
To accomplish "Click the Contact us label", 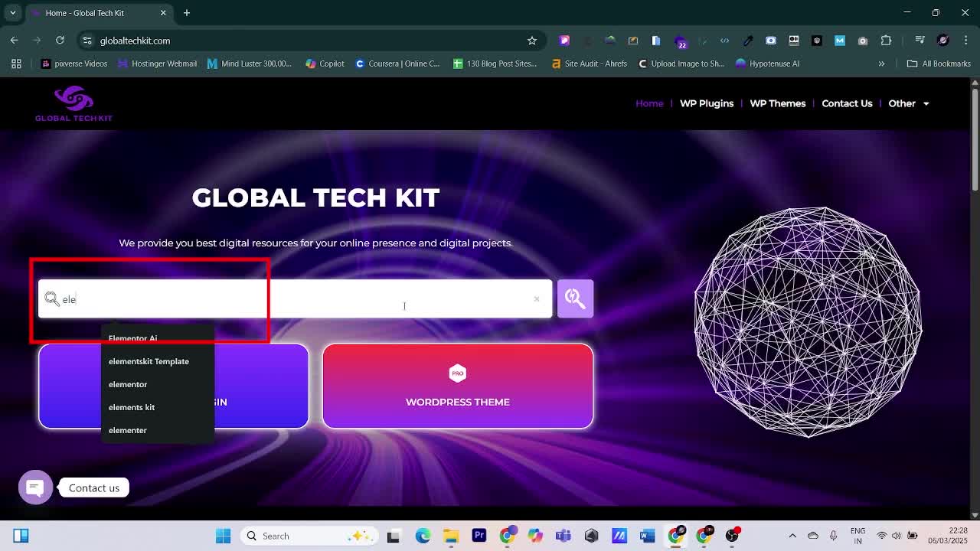I will 94,487.
